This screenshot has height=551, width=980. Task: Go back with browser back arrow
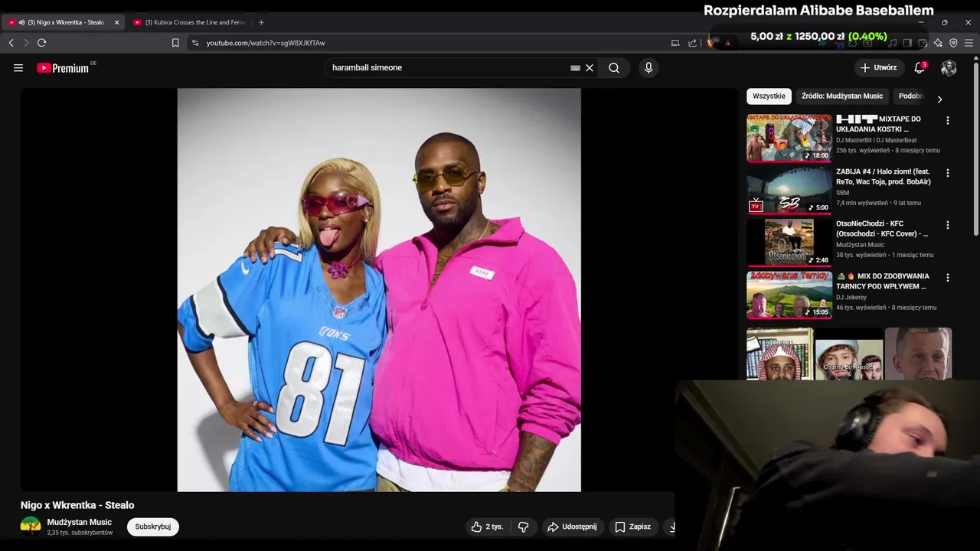tap(11, 43)
